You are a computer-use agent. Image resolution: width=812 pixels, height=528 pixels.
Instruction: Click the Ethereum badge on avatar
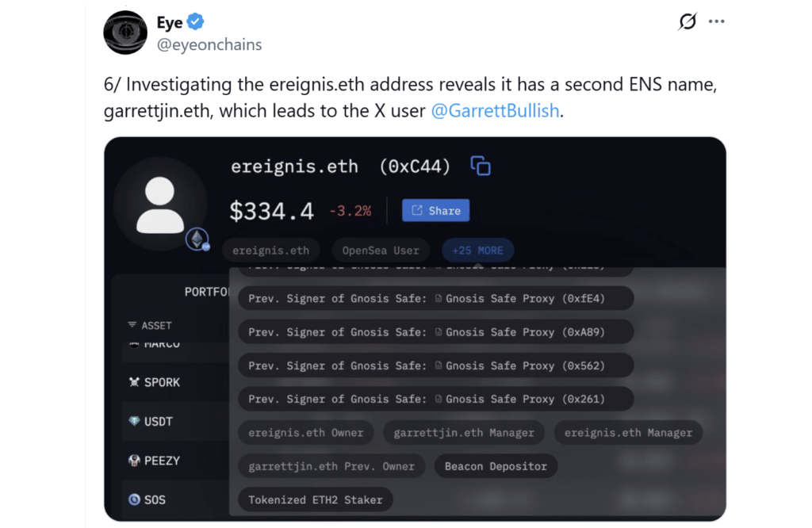point(197,239)
